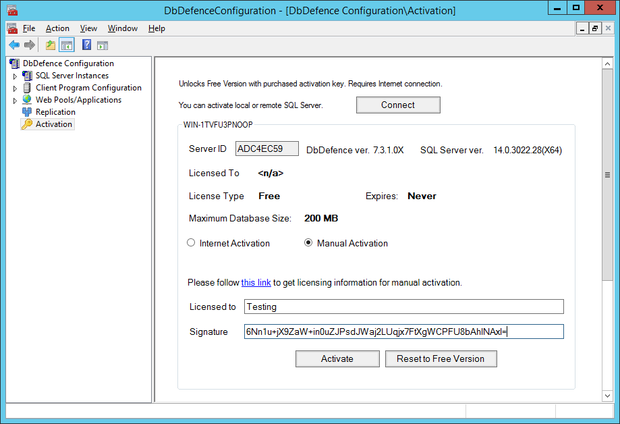Expand the Client Program Configuration node
This screenshot has height=424, width=620.
[14, 88]
